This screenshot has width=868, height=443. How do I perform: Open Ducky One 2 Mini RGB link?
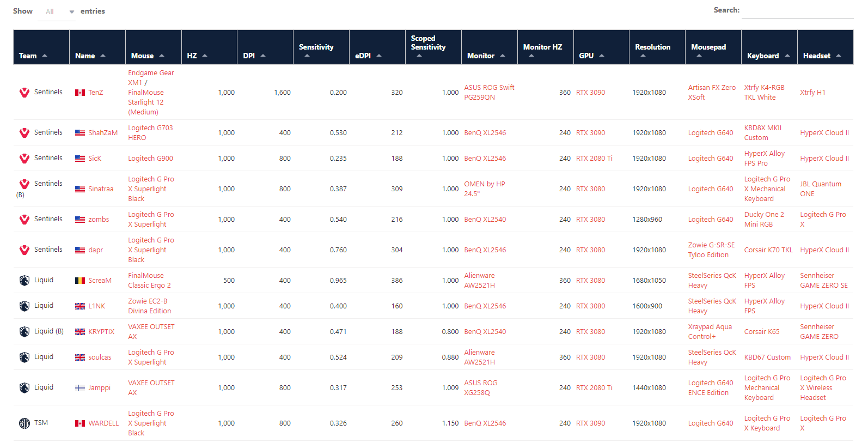click(x=764, y=220)
